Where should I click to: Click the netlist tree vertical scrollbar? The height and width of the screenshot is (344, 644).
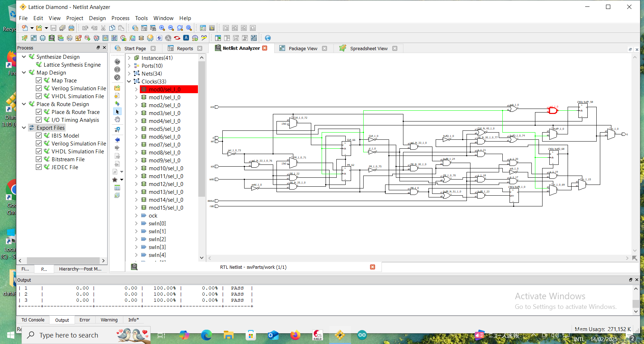[202, 129]
